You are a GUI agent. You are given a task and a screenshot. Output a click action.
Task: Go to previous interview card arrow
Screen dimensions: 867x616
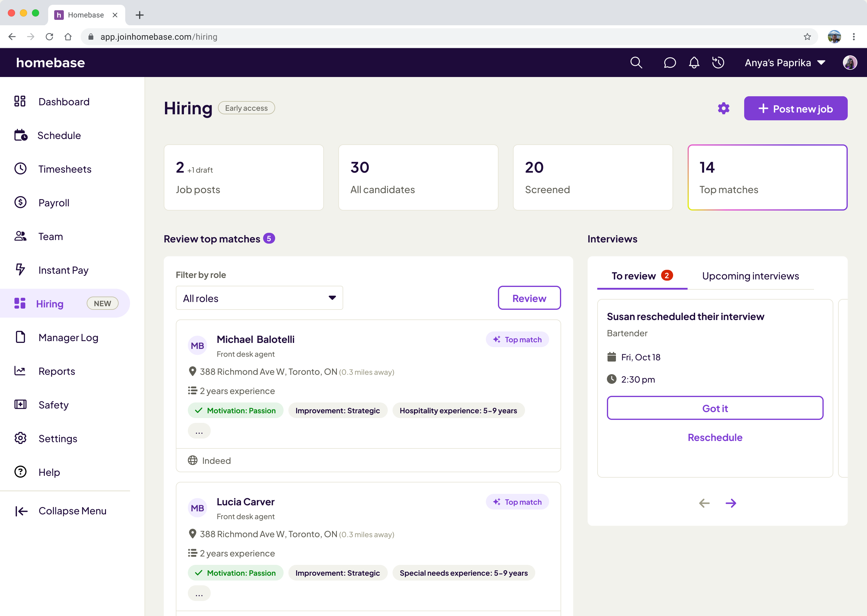tap(704, 503)
